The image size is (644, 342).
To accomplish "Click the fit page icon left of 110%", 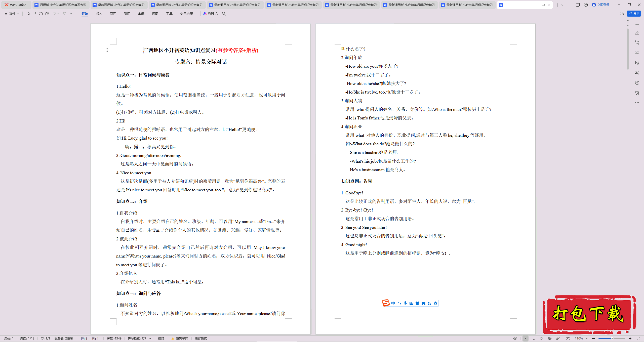I will click(x=568, y=338).
